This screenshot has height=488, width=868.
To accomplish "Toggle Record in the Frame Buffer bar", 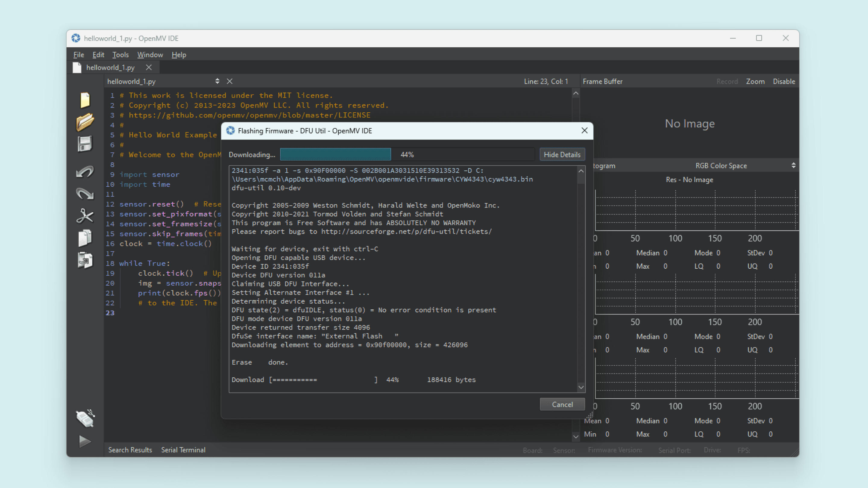I will tap(727, 81).
